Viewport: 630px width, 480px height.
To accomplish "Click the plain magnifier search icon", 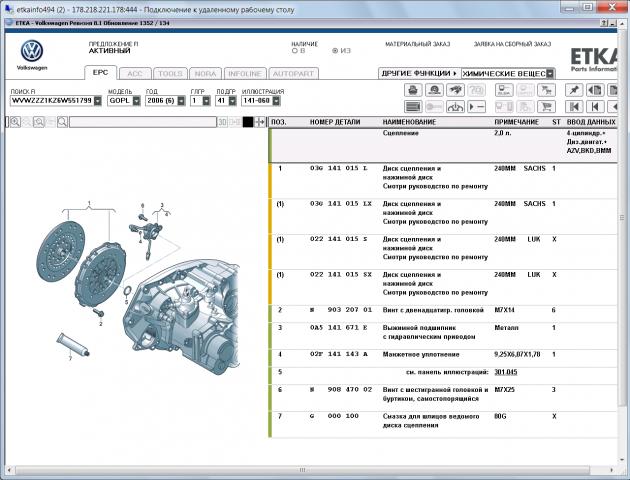I will [62, 122].
